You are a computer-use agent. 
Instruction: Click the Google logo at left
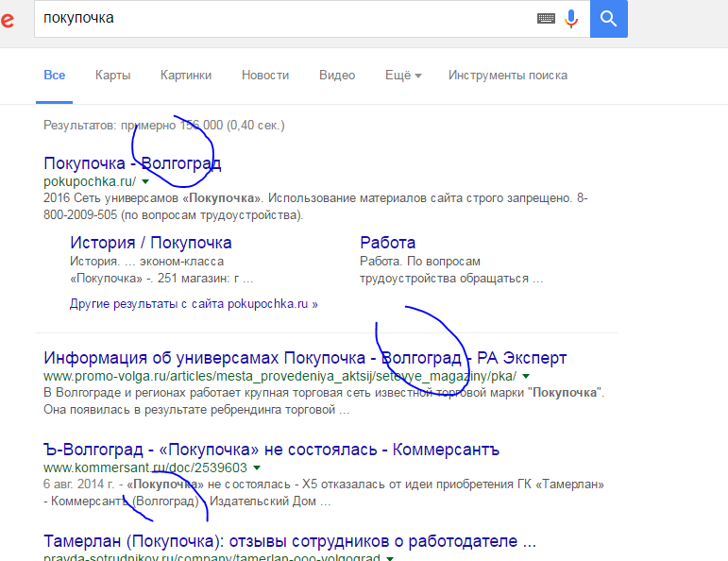(7, 20)
